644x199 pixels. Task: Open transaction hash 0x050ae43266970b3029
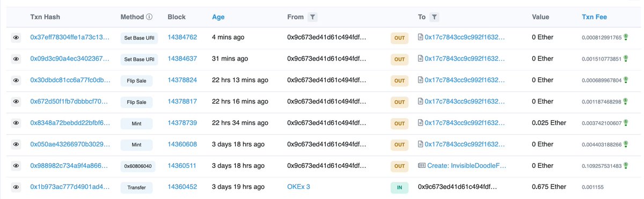(x=70, y=144)
